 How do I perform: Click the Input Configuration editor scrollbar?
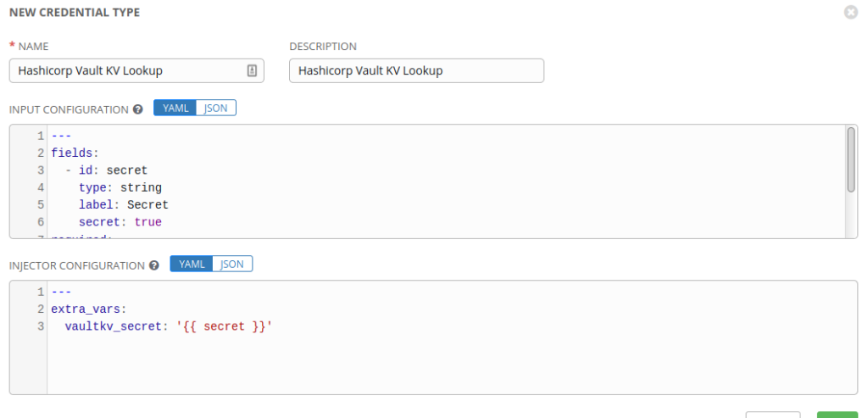pos(850,159)
